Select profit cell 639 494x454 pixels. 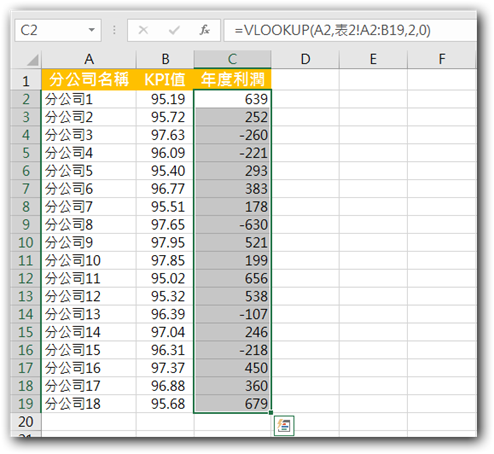[x=232, y=99]
